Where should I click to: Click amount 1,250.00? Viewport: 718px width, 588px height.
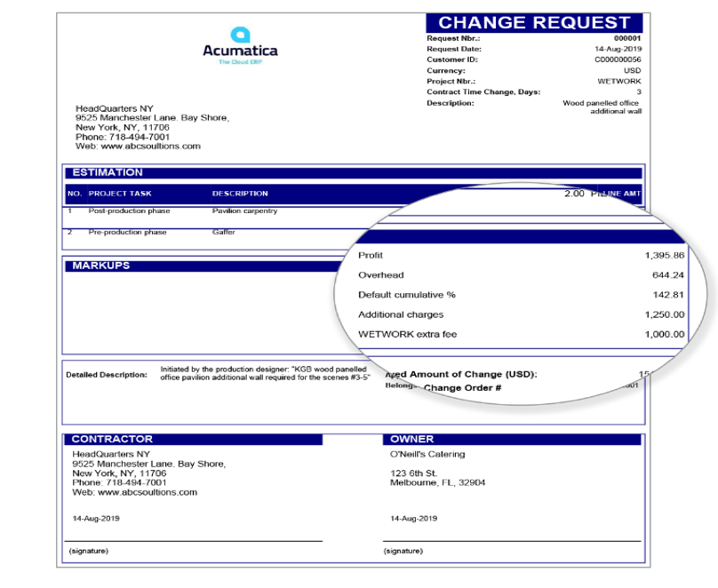point(665,314)
